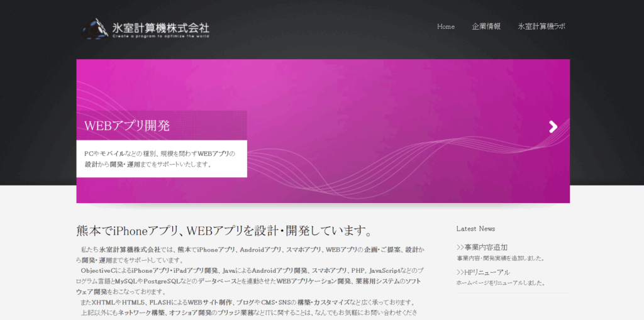Go to the 企業情報 page
644x320 pixels.
pyautogui.click(x=486, y=26)
